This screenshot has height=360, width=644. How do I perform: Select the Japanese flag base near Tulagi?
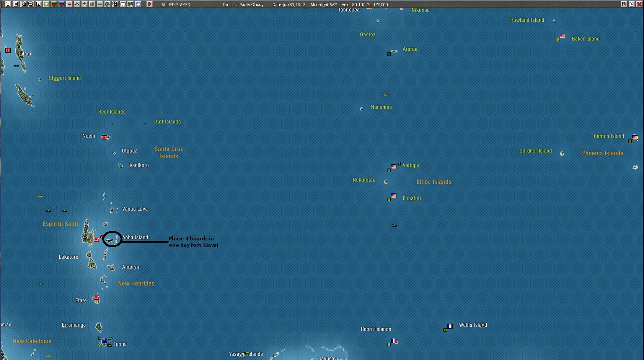coord(8,50)
